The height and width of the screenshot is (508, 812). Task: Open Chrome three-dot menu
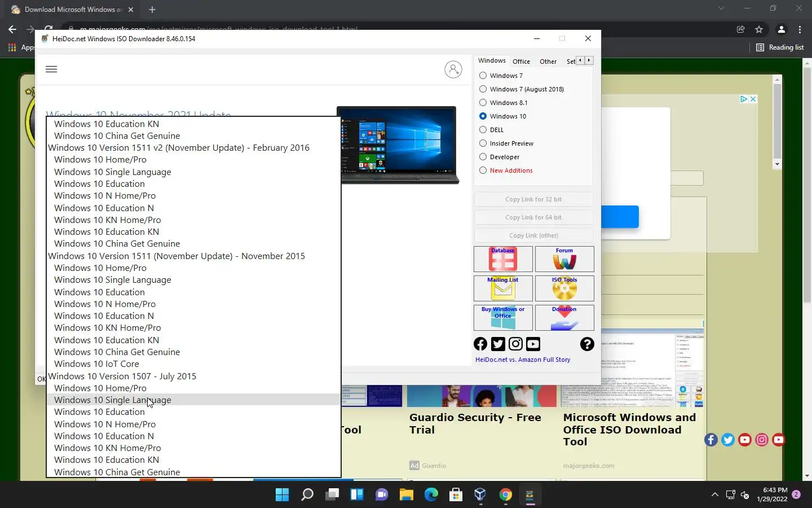pos(800,29)
